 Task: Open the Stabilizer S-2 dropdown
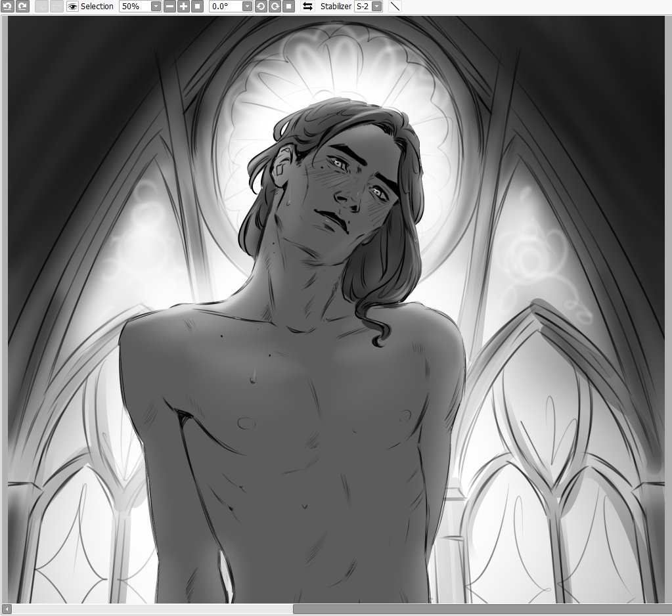point(376,7)
